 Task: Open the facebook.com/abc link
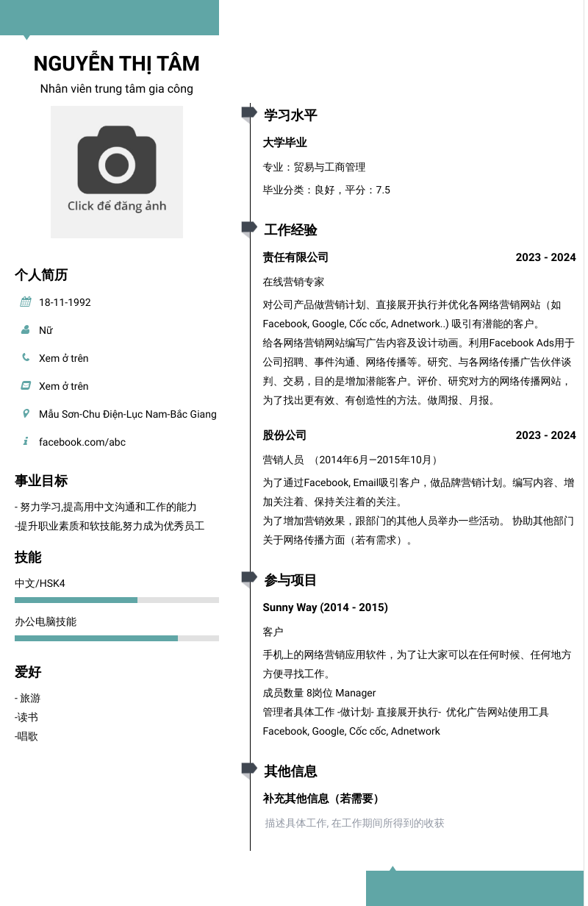click(82, 442)
